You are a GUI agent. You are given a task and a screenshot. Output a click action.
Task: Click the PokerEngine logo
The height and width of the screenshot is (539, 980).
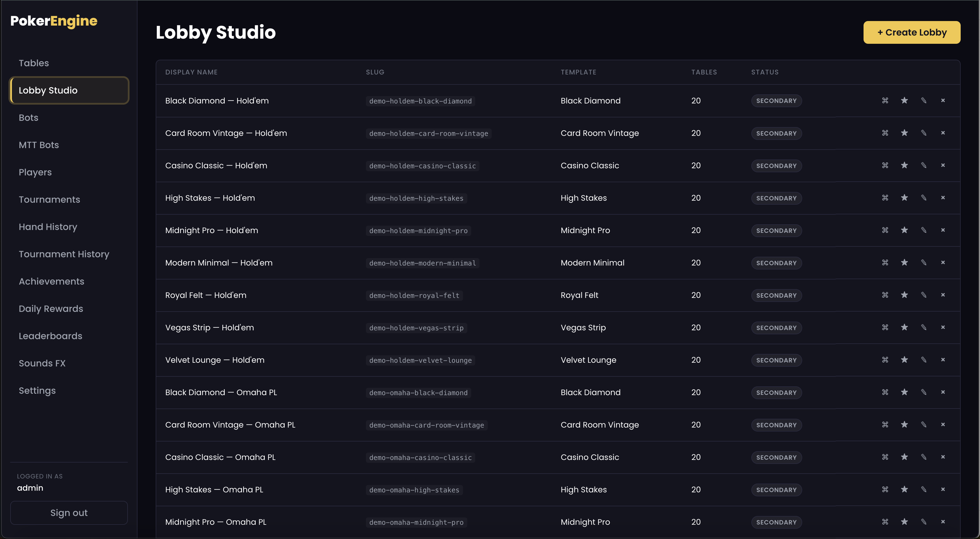54,21
